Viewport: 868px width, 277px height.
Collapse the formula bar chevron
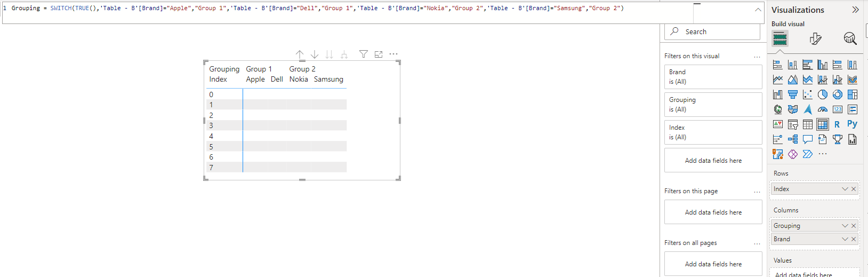tap(758, 10)
